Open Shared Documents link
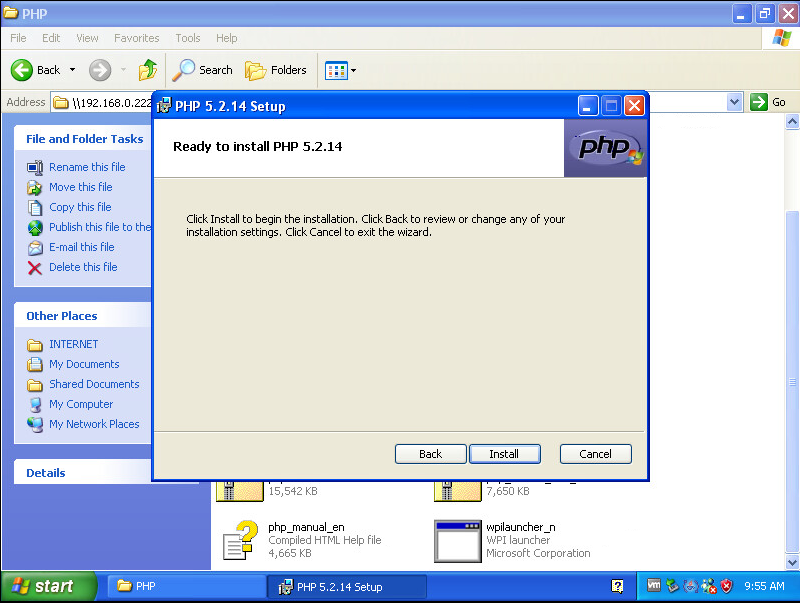The height and width of the screenshot is (603, 800). pos(94,384)
